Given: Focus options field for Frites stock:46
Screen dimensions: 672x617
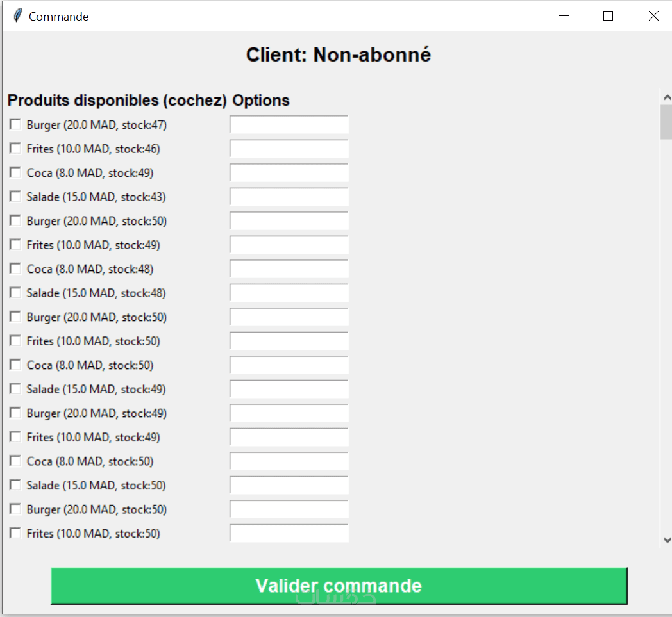Looking at the screenshot, I should [289, 149].
